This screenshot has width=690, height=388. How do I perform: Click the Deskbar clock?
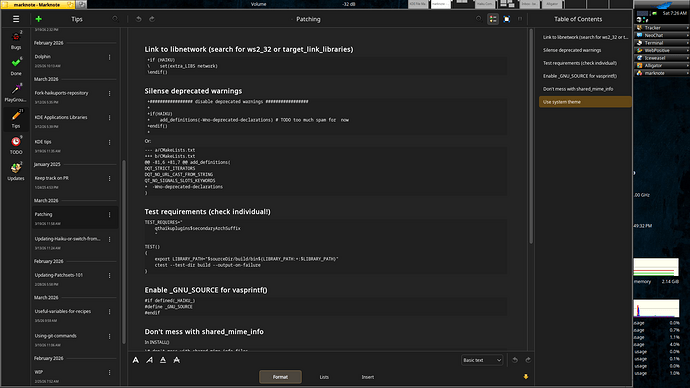point(674,13)
